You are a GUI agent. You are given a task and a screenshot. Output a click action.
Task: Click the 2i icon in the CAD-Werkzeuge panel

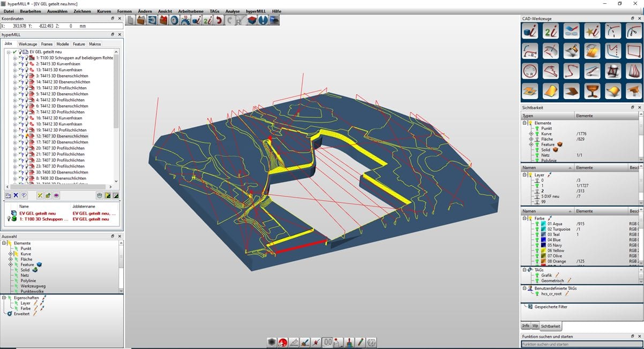pos(551,31)
